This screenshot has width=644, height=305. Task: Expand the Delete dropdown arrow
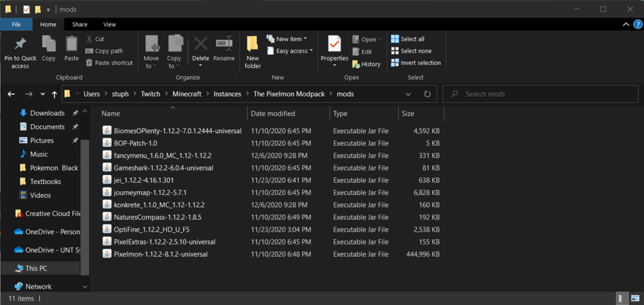pyautogui.click(x=201, y=65)
